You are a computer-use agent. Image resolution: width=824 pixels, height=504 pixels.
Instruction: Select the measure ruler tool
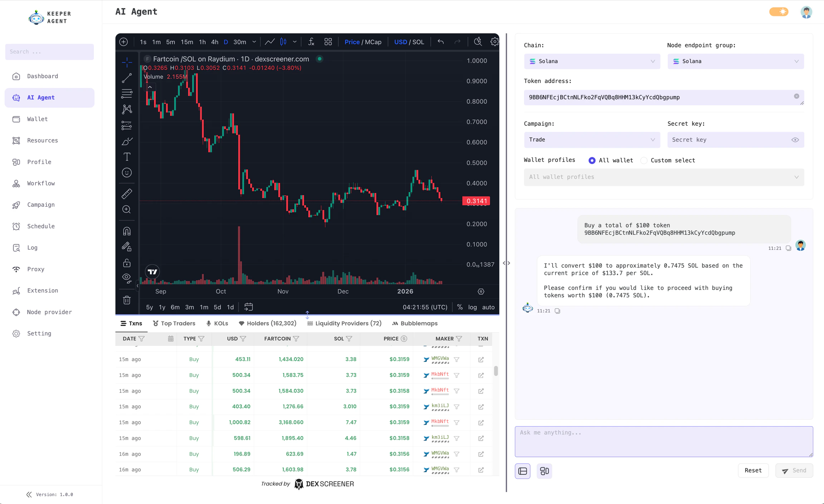click(127, 193)
